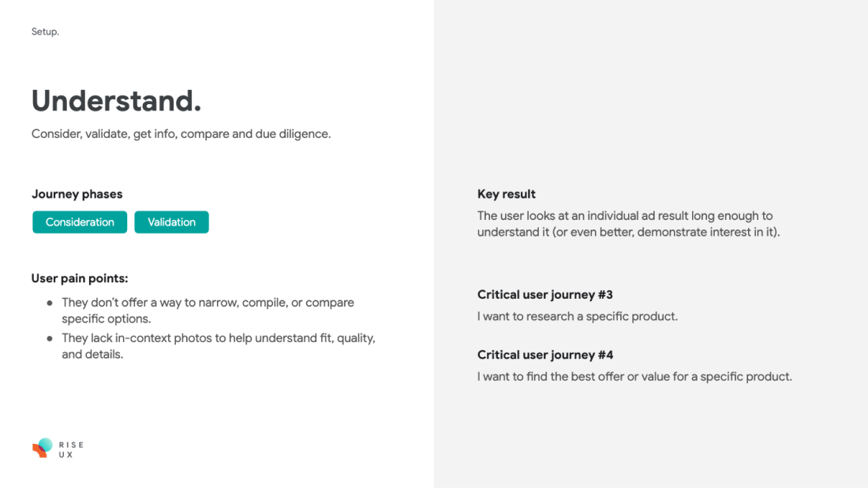Viewport: 868px width, 488px height.
Task: Click the empty gray panel above Key result
Action: click(651, 91)
